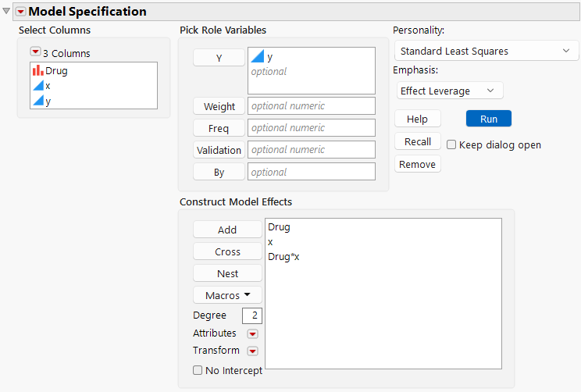Check the No Intercept option
The height and width of the screenshot is (392, 581).
(x=198, y=371)
